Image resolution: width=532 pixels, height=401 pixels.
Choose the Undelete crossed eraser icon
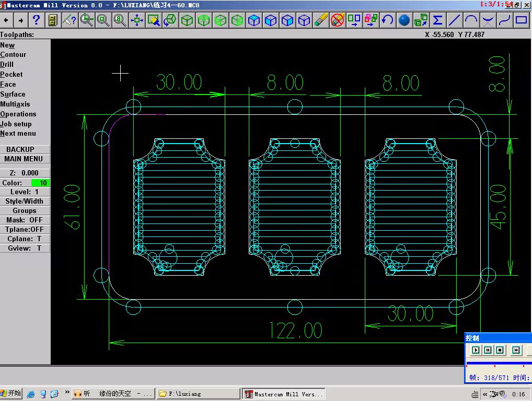[x=337, y=20]
